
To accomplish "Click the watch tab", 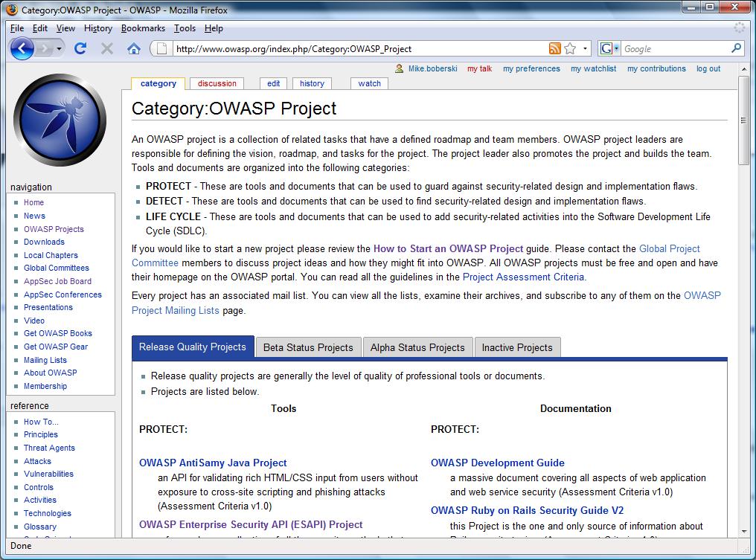I will 369,83.
